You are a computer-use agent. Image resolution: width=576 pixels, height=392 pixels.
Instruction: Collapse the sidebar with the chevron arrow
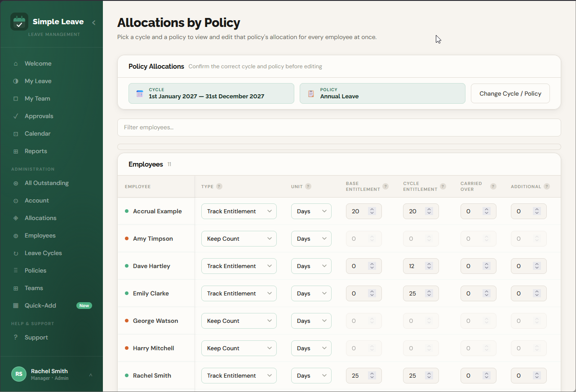point(93,22)
